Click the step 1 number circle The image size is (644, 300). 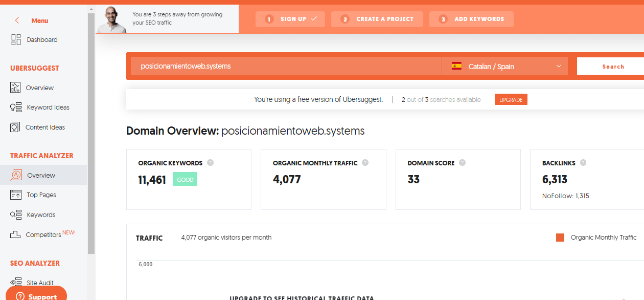(x=269, y=19)
